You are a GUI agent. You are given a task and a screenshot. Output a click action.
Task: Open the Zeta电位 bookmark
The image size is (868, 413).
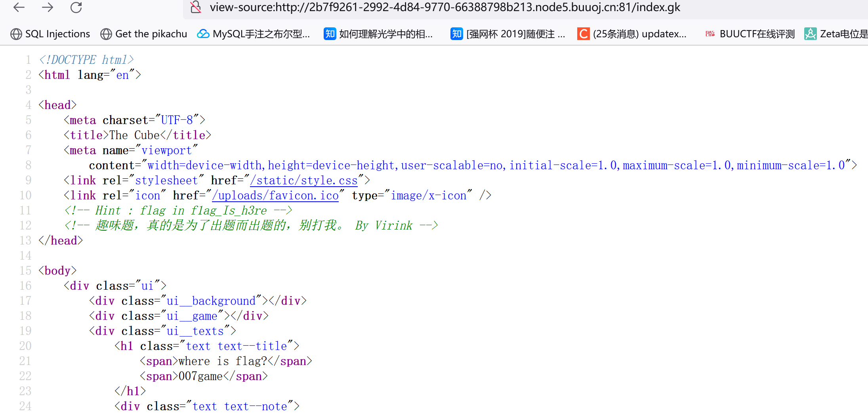pyautogui.click(x=836, y=34)
